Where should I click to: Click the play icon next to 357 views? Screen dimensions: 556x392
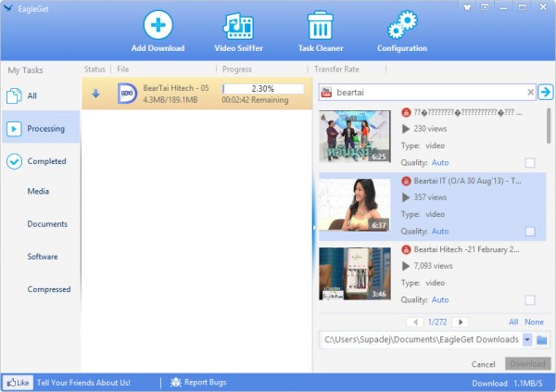tap(406, 197)
